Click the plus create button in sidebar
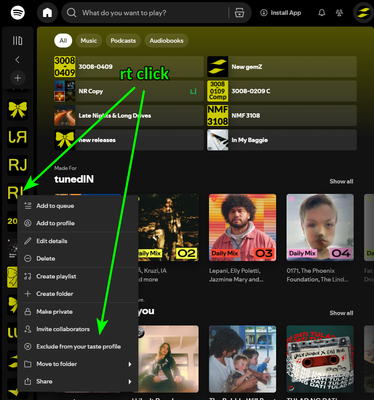This screenshot has width=374, height=400. click(17, 78)
